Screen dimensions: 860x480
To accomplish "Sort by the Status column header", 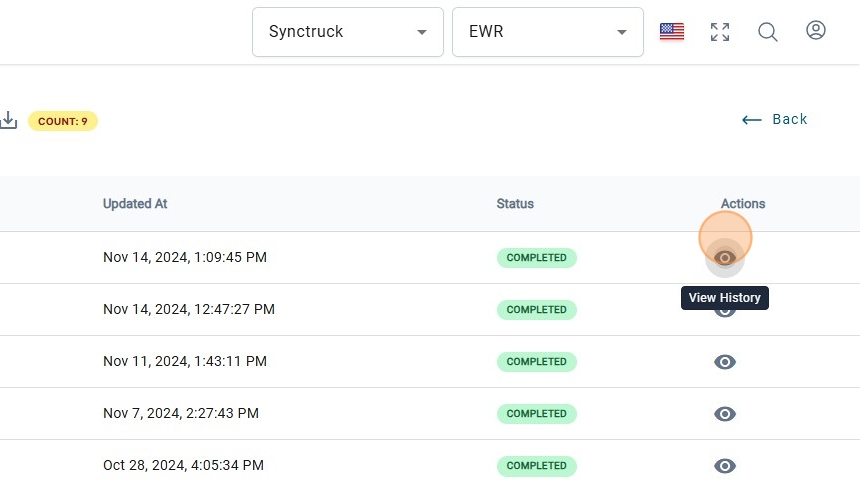I will 515,204.
